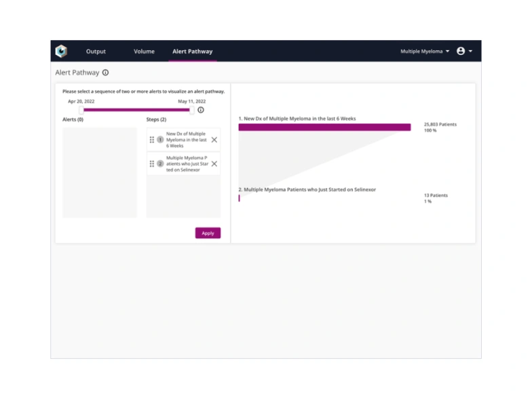Select step 2 Just Started on Selinexor card
The width and height of the screenshot is (532, 399).
[x=183, y=164]
